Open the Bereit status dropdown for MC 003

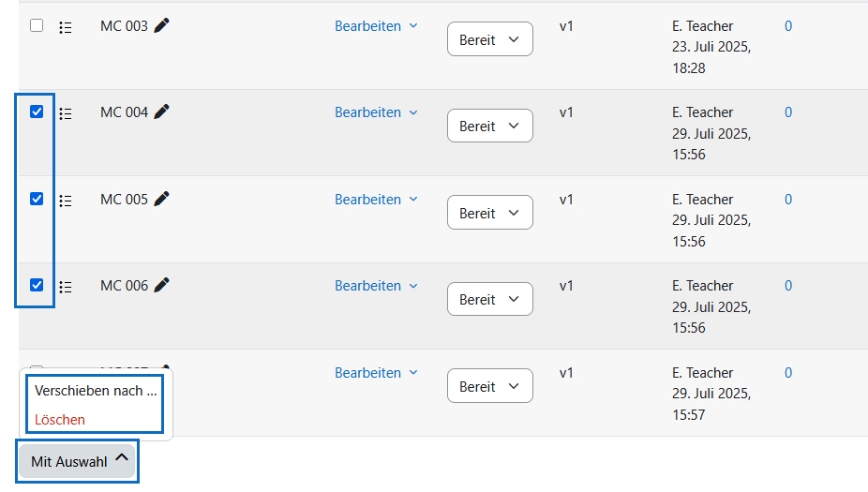[x=489, y=39]
